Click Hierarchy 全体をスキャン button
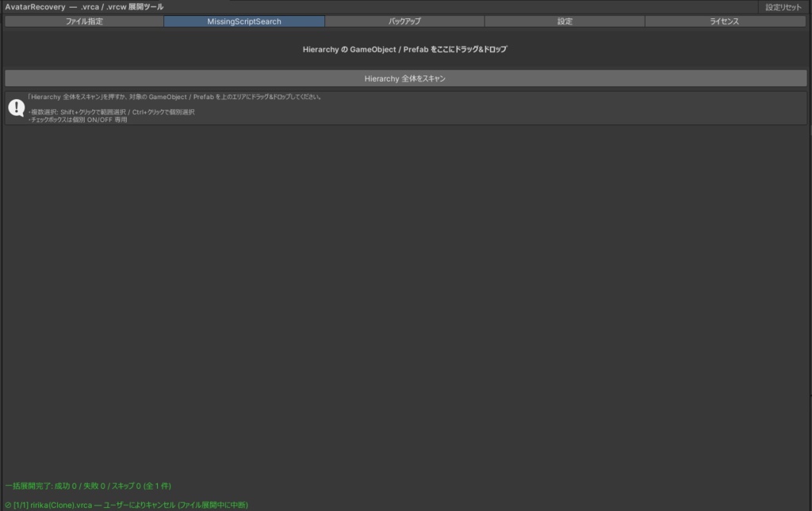The height and width of the screenshot is (511, 812). (405, 78)
